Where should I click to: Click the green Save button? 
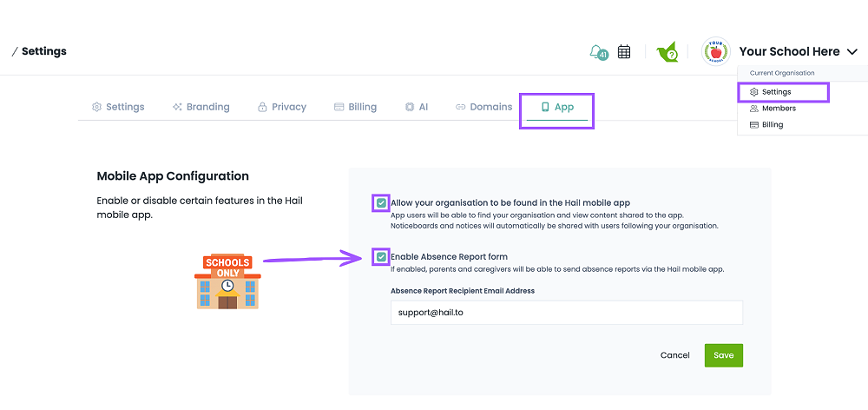coord(724,355)
